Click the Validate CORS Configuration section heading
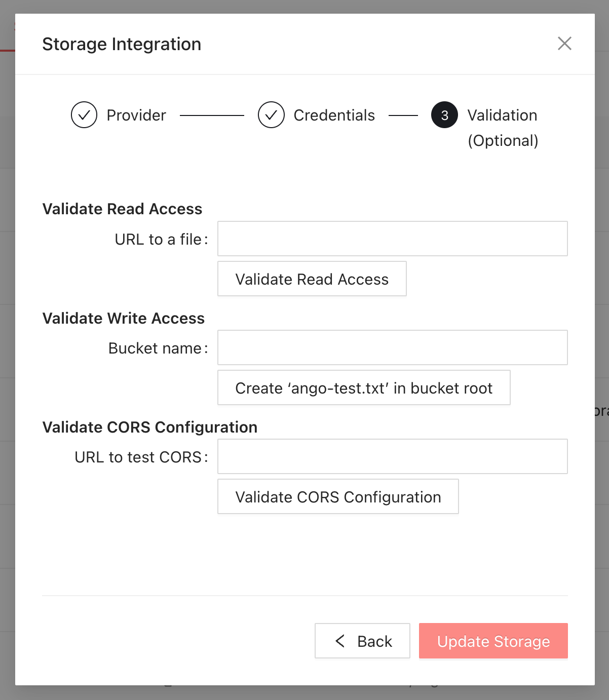Image resolution: width=609 pixels, height=700 pixels. pyautogui.click(x=150, y=427)
